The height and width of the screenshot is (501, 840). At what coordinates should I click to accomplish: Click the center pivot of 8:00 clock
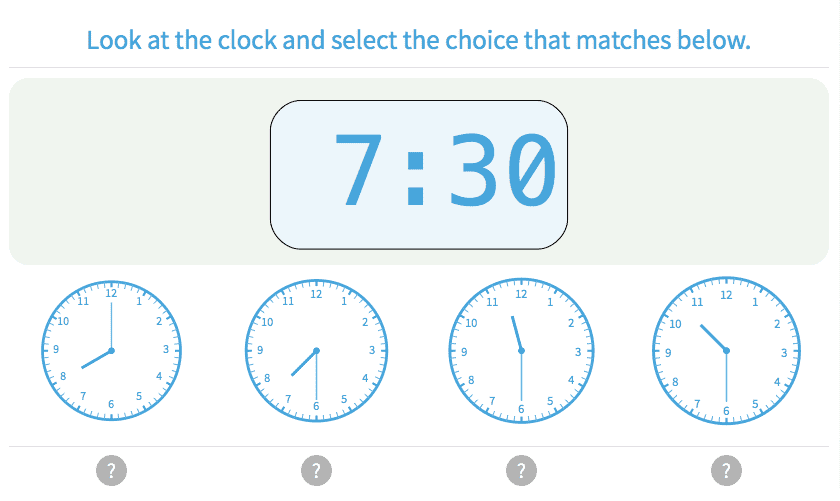[111, 350]
